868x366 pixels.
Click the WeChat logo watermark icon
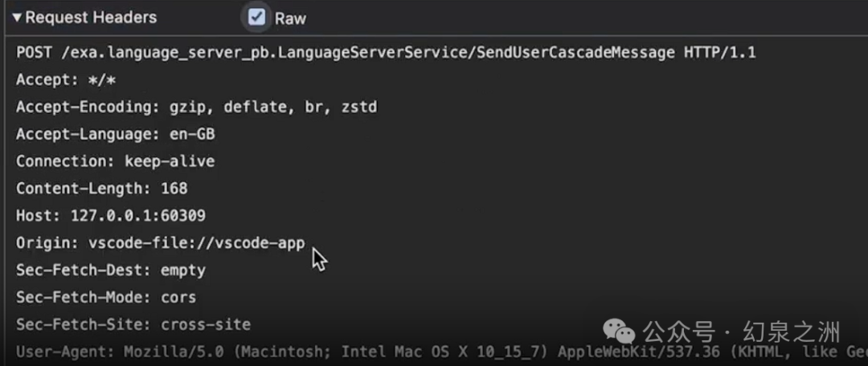click(x=619, y=331)
